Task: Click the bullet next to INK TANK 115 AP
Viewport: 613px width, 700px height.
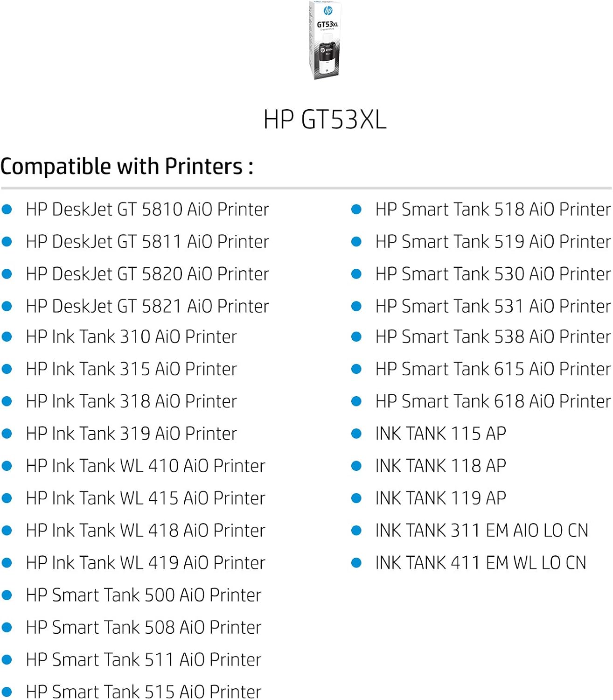Action: (x=356, y=434)
